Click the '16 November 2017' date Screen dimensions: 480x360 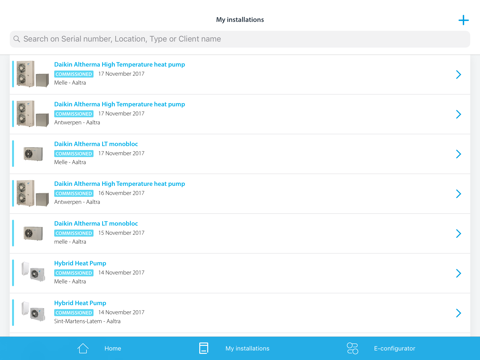(121, 193)
